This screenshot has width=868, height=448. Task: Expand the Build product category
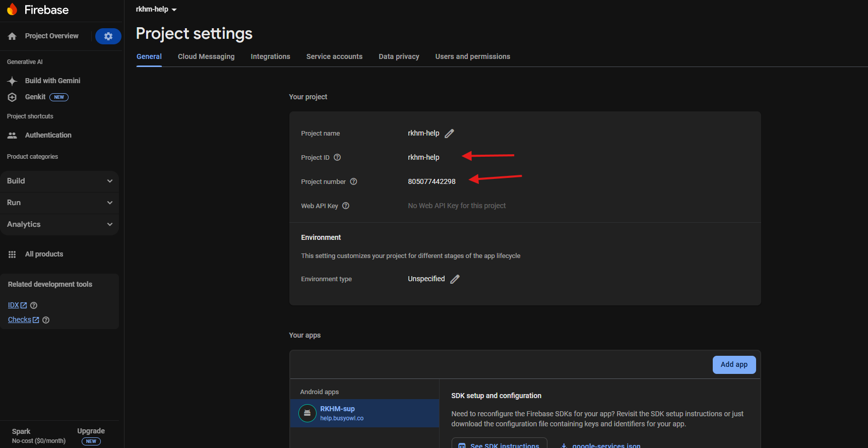[x=59, y=181]
